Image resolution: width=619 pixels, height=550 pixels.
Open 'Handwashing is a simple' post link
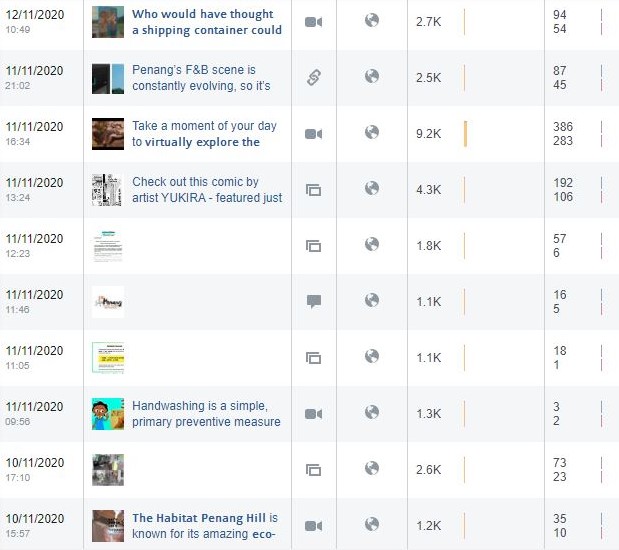click(x=206, y=414)
